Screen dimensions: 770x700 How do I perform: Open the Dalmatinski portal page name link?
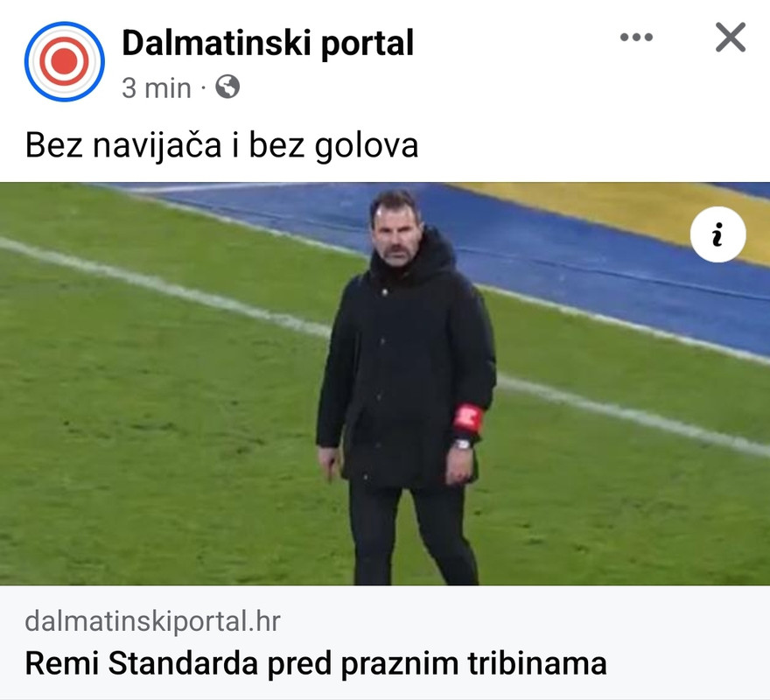(268, 43)
